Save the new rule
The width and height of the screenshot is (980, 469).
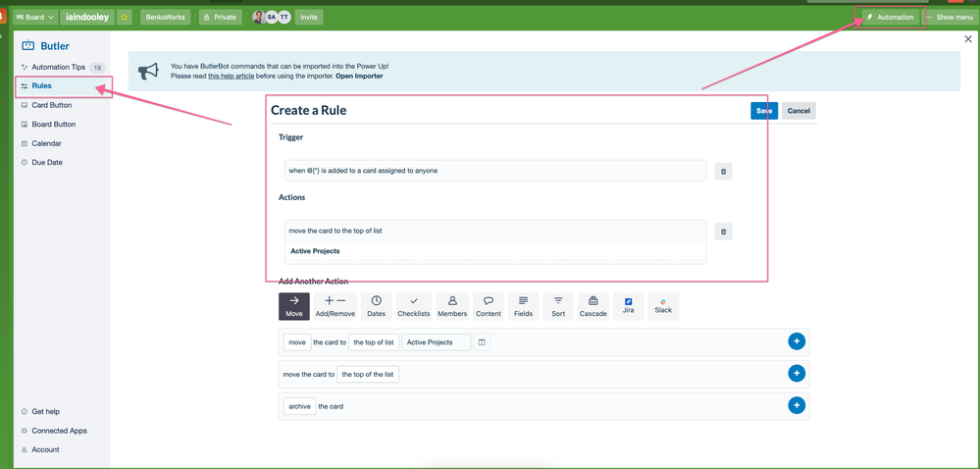point(764,111)
